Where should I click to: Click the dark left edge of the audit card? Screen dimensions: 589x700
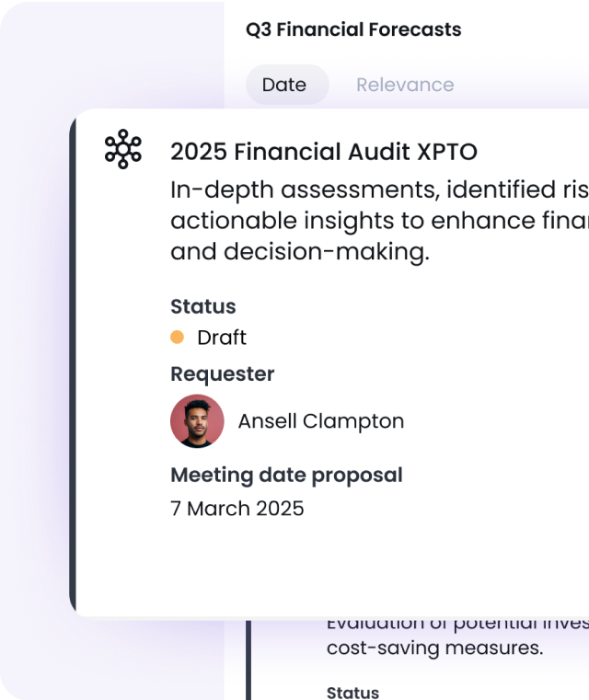[x=74, y=364]
